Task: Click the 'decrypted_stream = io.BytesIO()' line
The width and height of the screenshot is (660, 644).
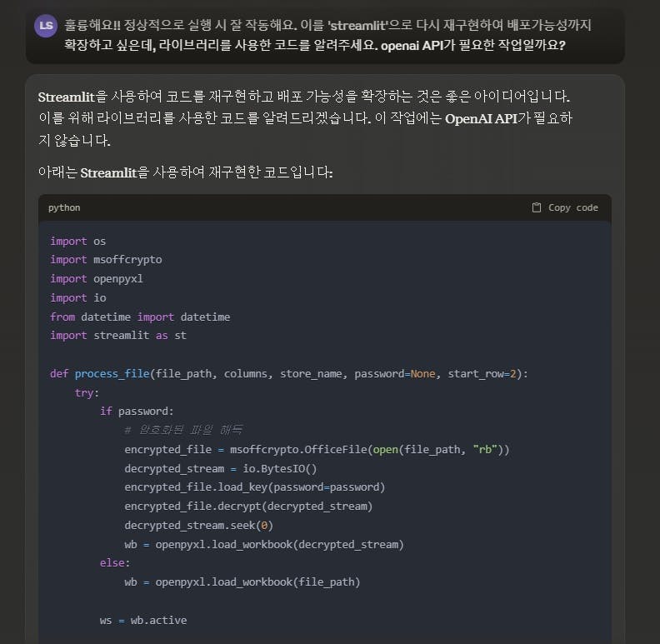Action: 221,468
